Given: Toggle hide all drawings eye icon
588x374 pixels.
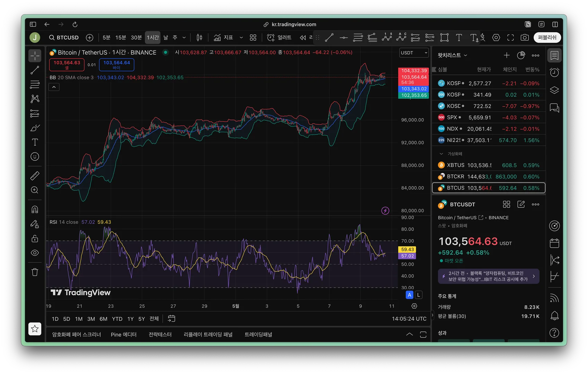Looking at the screenshot, I should (x=35, y=253).
